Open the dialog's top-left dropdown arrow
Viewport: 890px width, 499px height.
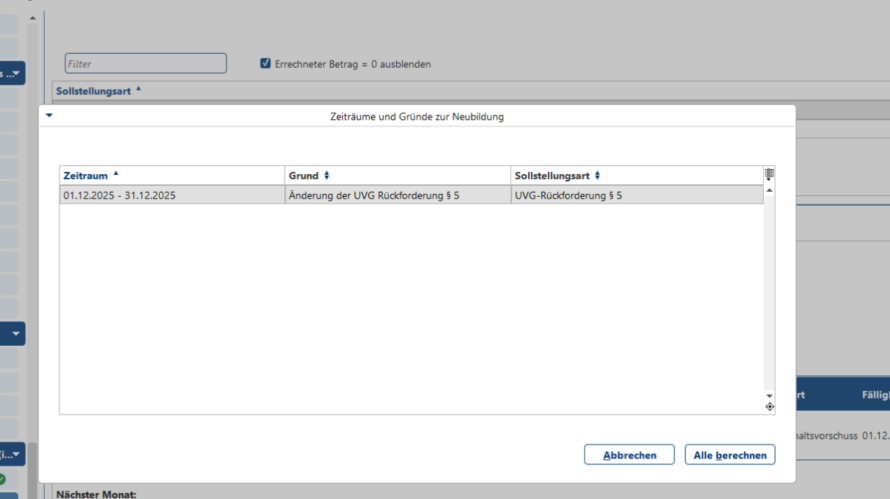49,115
